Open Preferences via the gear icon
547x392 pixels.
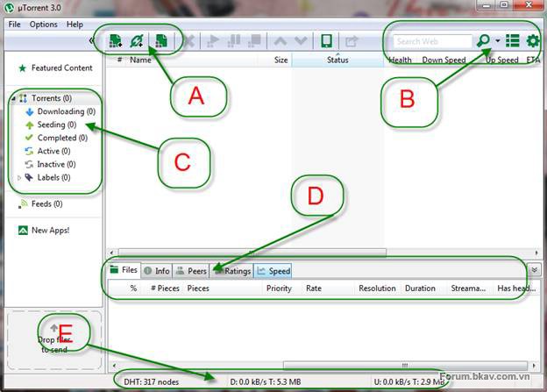[x=532, y=41]
